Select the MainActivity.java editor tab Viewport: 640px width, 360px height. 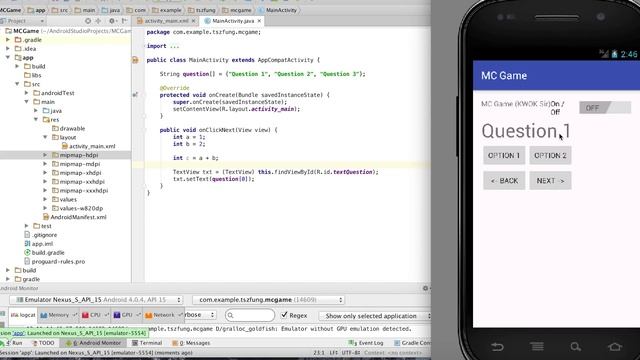point(233,21)
